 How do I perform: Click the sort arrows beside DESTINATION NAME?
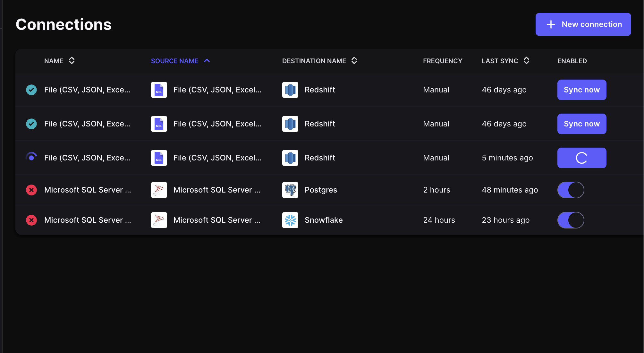tap(354, 61)
